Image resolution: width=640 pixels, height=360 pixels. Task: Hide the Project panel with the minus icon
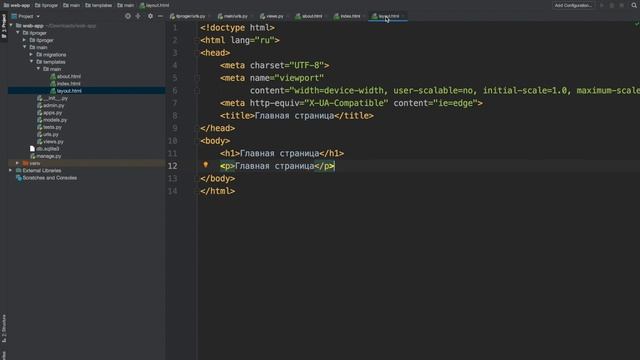[x=160, y=16]
